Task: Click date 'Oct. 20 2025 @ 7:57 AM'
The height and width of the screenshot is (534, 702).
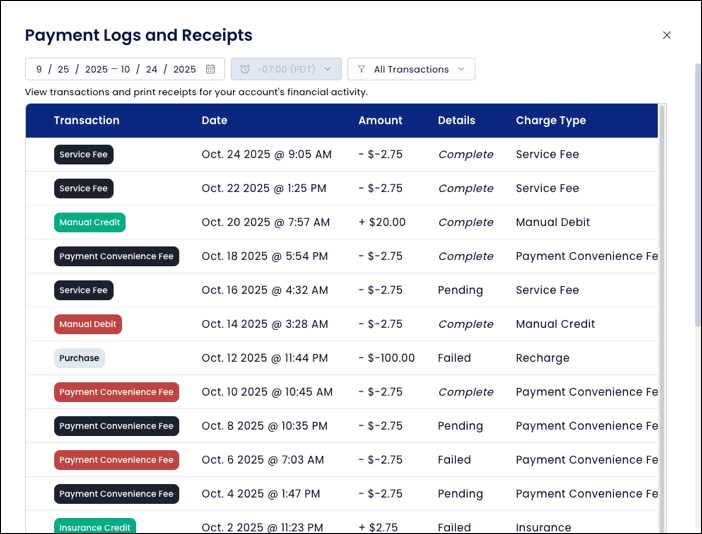Action: click(x=265, y=222)
